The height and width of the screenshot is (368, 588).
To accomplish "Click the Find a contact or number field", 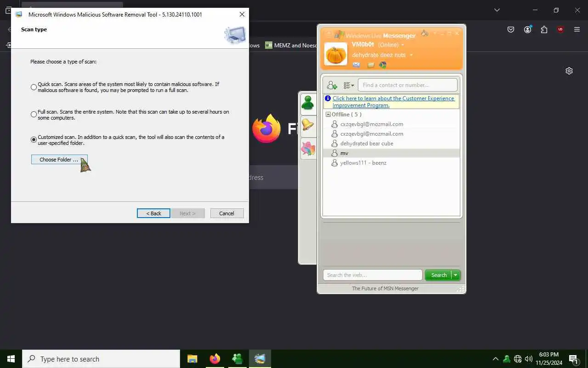I will click(x=407, y=85).
